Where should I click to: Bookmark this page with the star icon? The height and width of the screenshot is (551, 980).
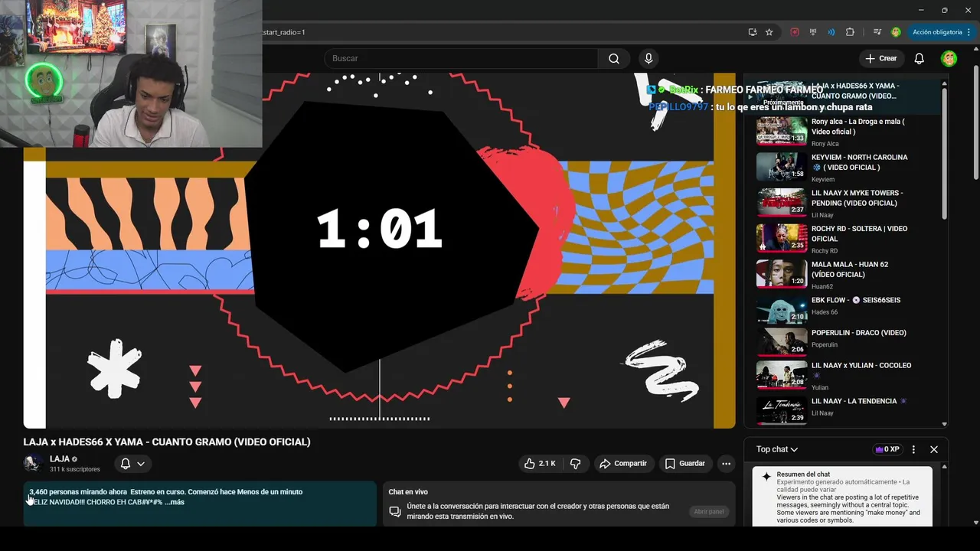[x=769, y=32]
